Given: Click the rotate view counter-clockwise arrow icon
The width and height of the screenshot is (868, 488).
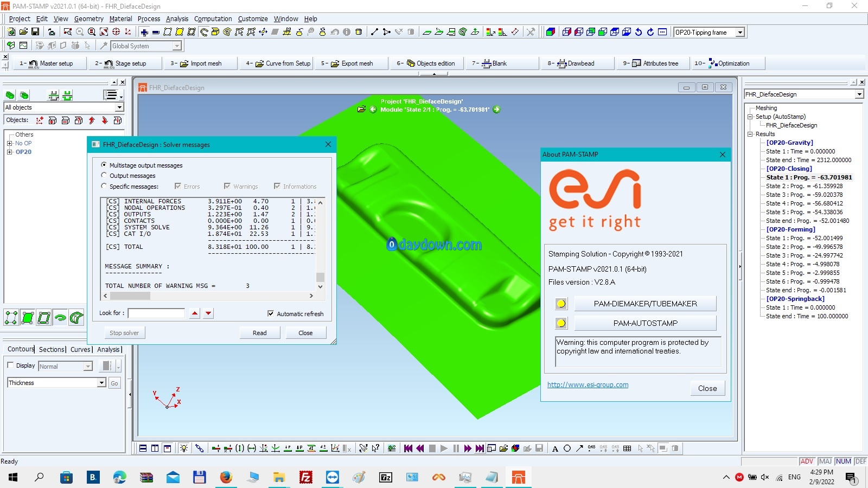Looking at the screenshot, I should click(639, 32).
